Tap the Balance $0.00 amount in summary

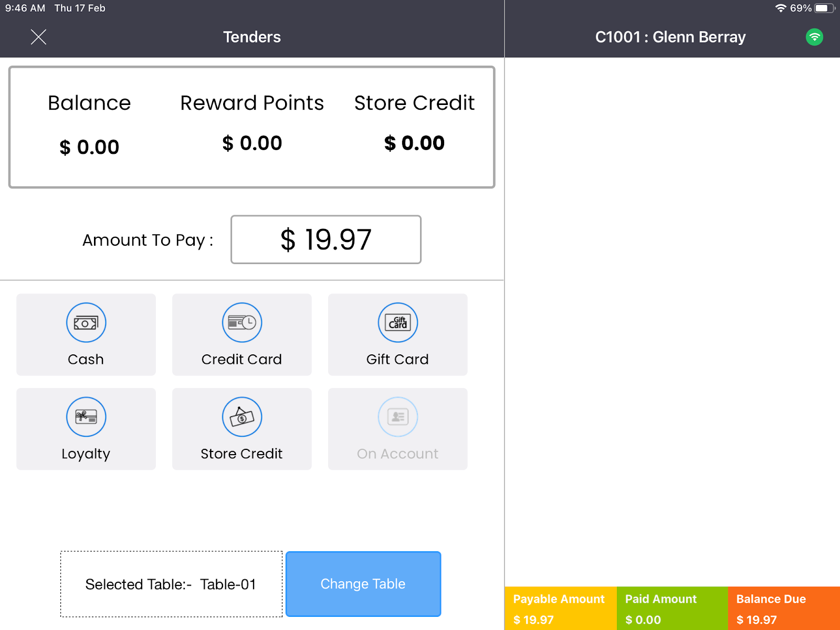pyautogui.click(x=89, y=147)
